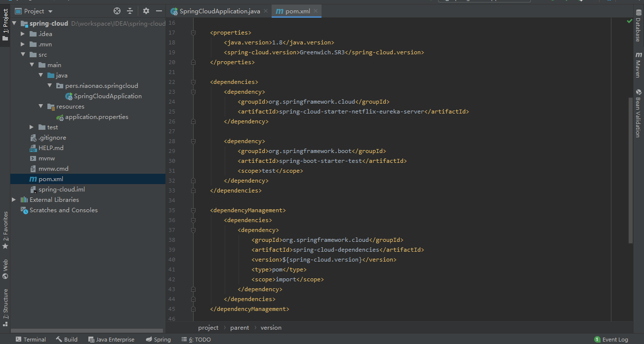Click 'parent' in the breadcrumb bar
This screenshot has width=644, height=344.
coord(240,328)
